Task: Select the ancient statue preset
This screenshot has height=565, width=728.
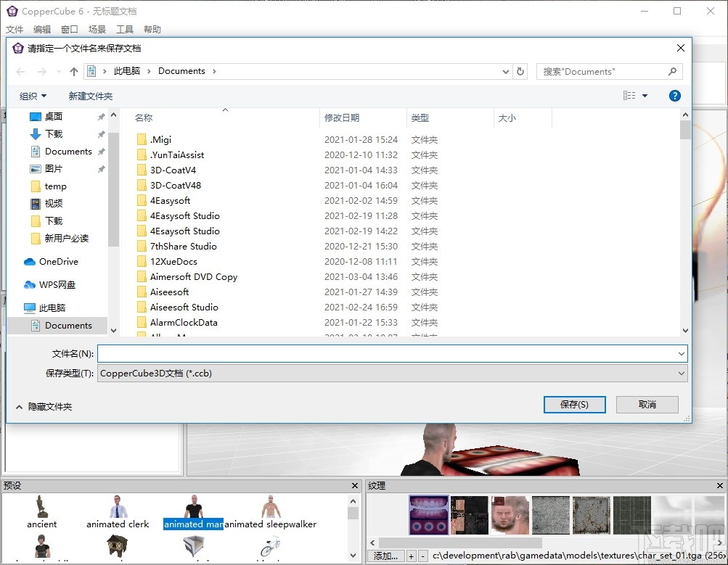Action: 42,512
